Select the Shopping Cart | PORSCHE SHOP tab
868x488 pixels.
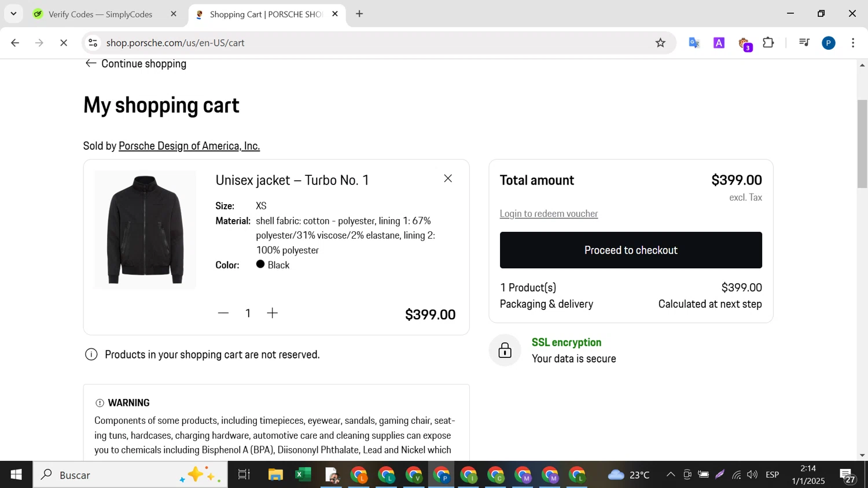[266, 14]
